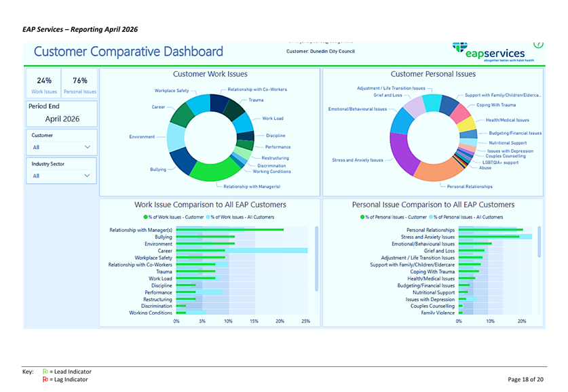Click green legend dot for Work Issues - Customer
Image resolution: width=568 pixels, height=392 pixels.
[145, 217]
